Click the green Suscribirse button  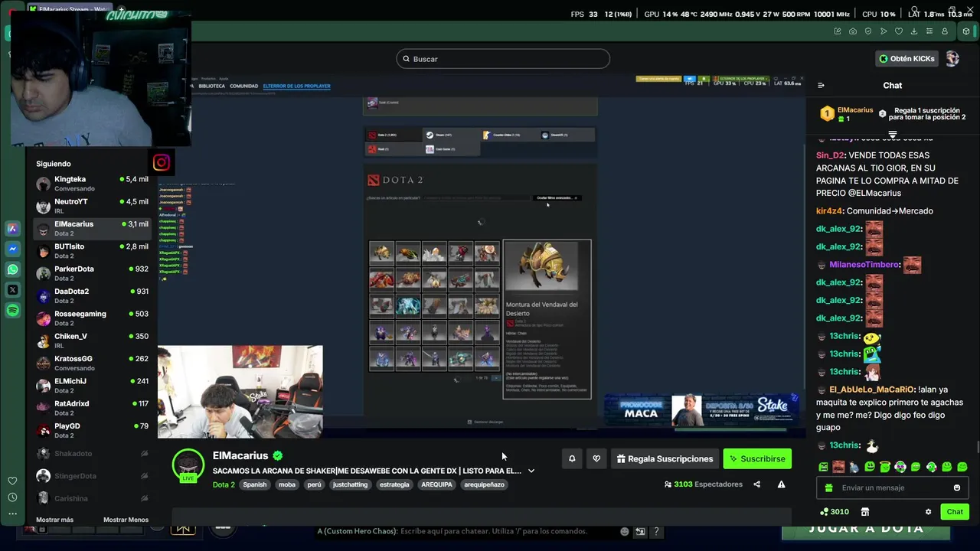(757, 458)
